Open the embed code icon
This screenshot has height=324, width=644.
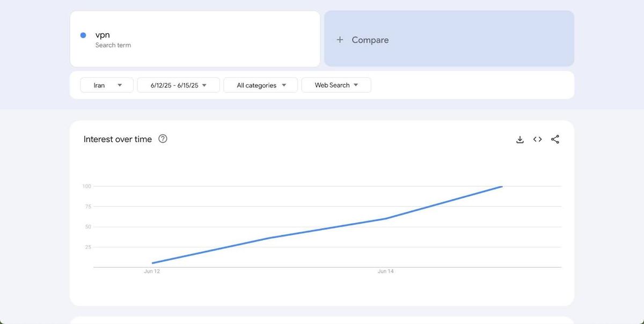537,139
